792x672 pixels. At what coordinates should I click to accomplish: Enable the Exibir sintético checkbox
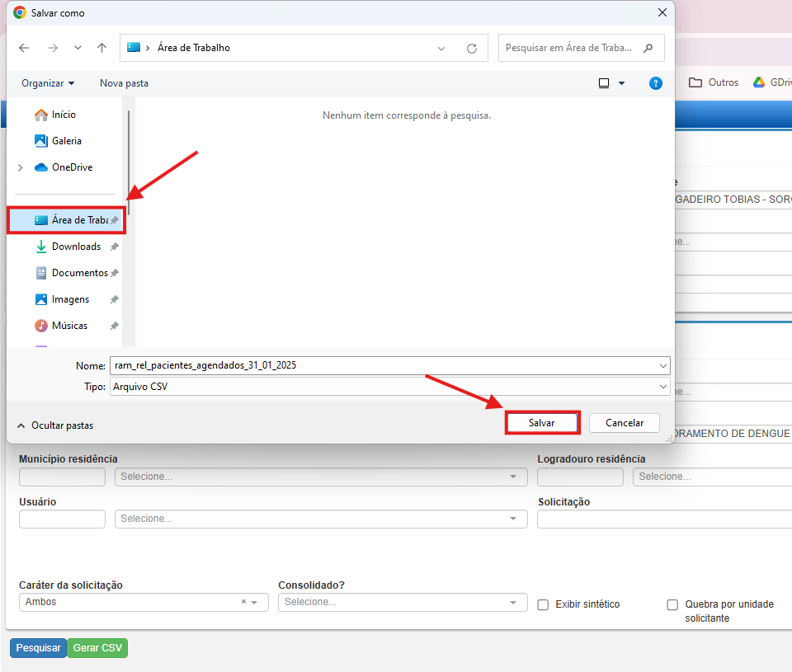(x=543, y=604)
